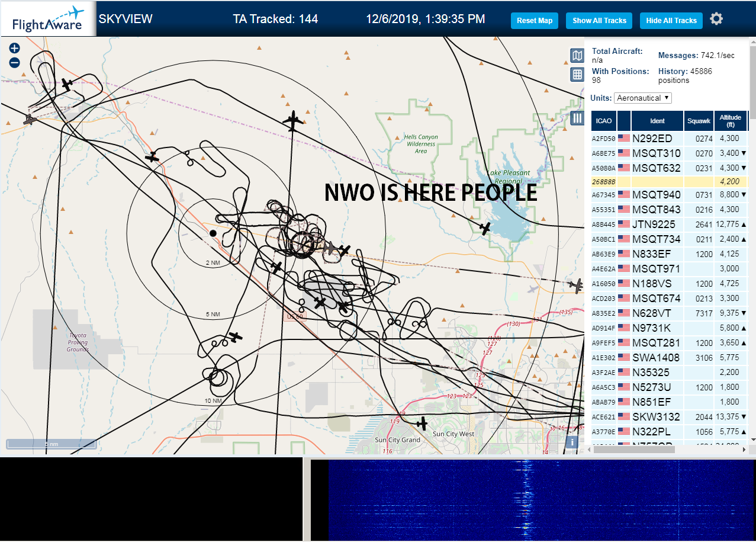Zoom in with the plus map button
756x542 pixels.
tap(15, 49)
